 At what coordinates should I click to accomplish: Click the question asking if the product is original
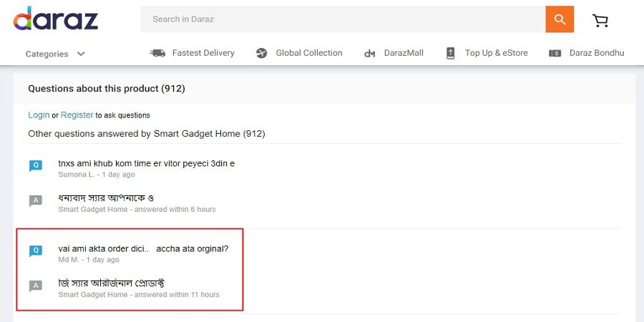pyautogui.click(x=143, y=249)
